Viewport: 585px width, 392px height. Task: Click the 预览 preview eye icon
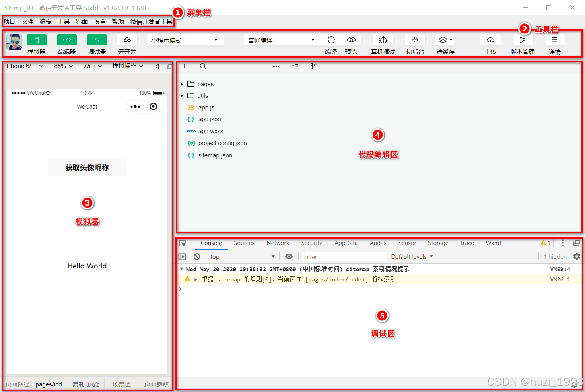[x=351, y=40]
